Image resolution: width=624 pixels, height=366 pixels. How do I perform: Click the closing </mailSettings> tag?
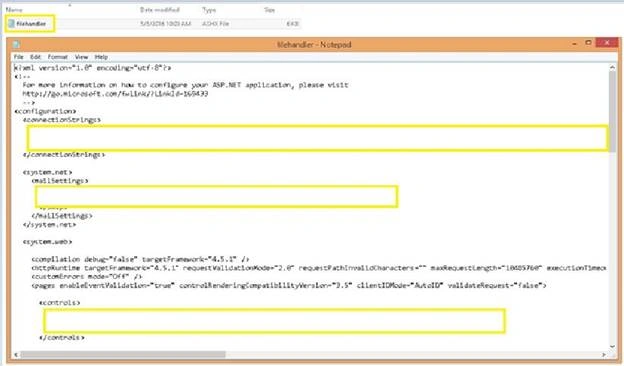point(62,216)
